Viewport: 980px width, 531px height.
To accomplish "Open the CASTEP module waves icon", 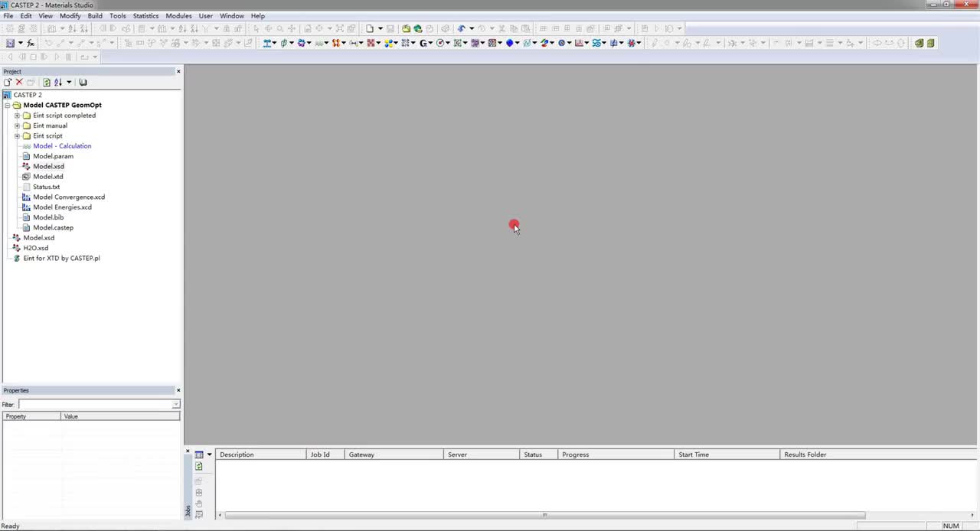I will click(x=318, y=43).
